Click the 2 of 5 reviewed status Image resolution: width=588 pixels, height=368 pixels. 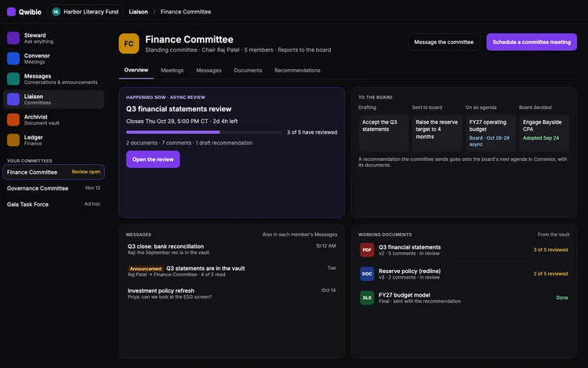550,274
